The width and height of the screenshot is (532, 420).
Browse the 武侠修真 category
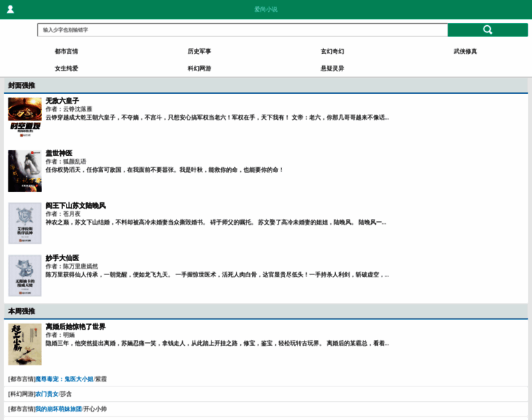[465, 51]
